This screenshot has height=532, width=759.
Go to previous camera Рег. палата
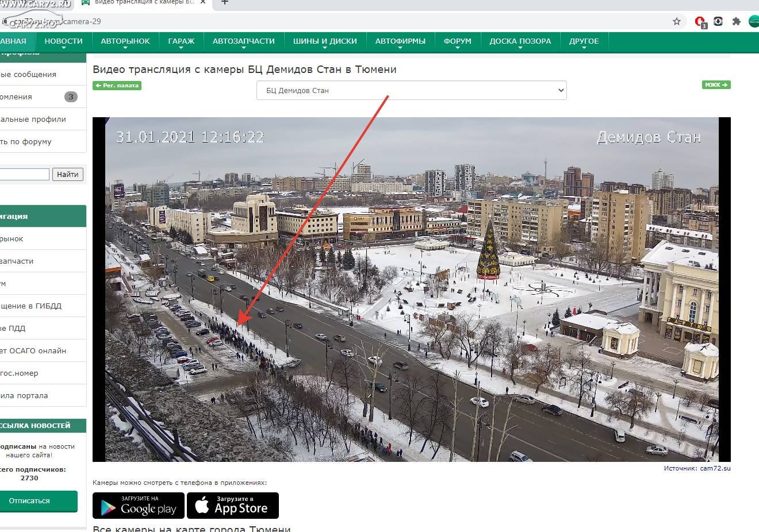[117, 86]
